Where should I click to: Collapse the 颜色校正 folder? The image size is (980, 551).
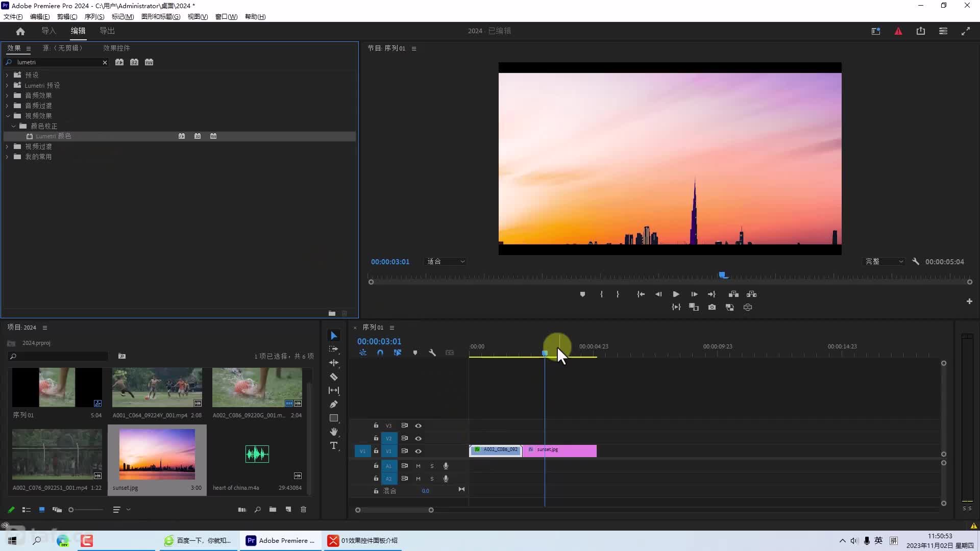[x=13, y=126]
